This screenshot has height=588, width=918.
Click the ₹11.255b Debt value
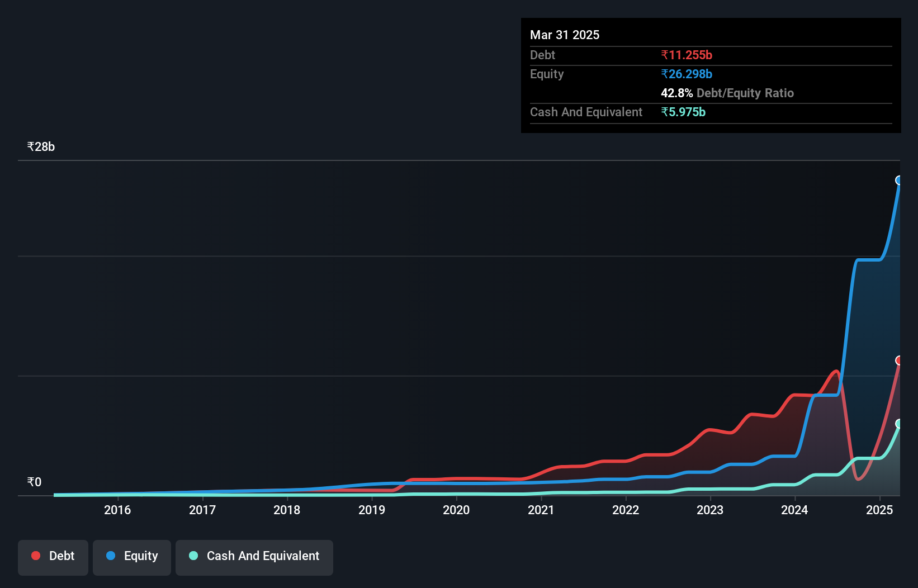click(x=686, y=55)
